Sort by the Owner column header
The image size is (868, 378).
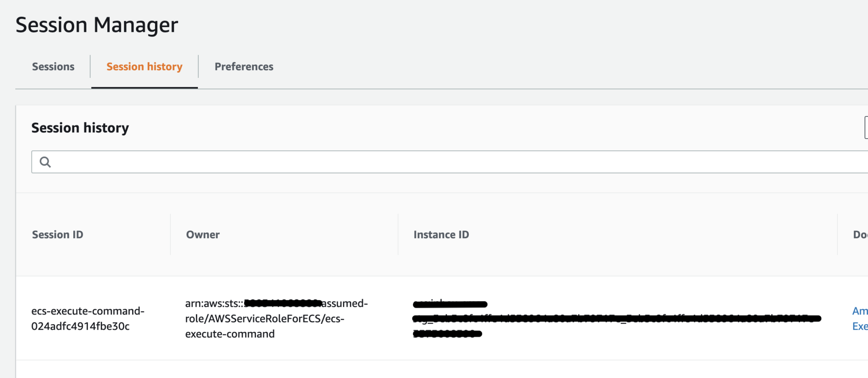click(x=203, y=234)
